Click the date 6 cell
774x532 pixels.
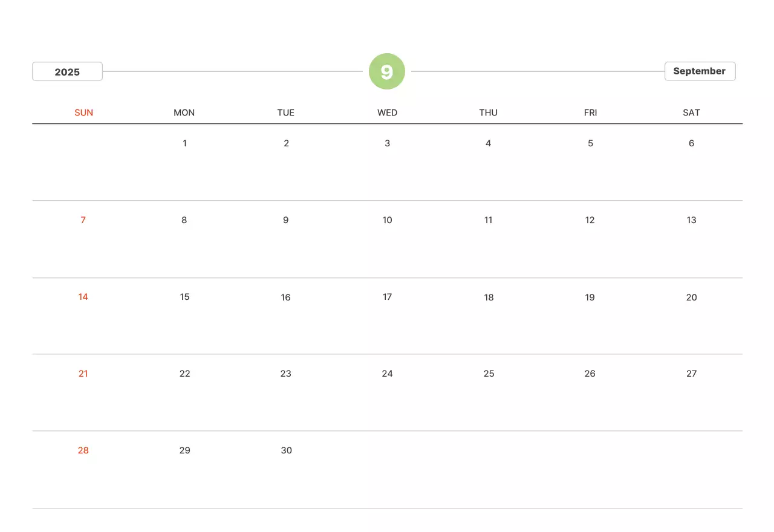[691, 143]
